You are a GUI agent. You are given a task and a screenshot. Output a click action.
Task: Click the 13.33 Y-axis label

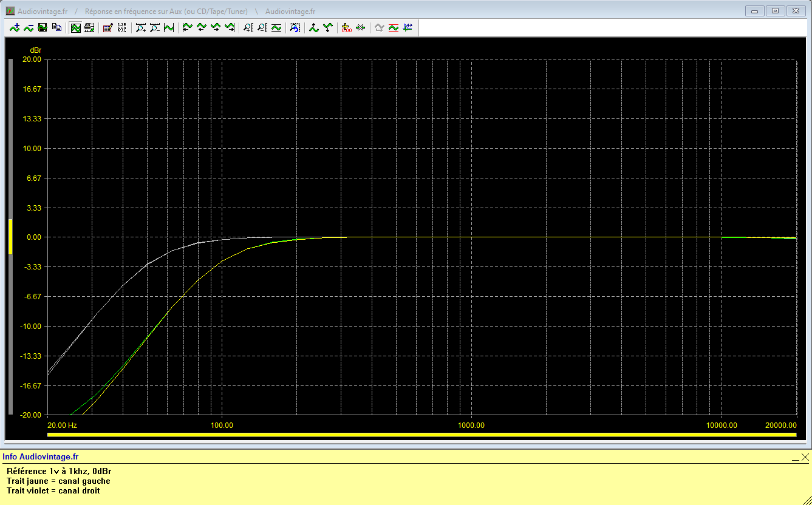[x=32, y=119]
